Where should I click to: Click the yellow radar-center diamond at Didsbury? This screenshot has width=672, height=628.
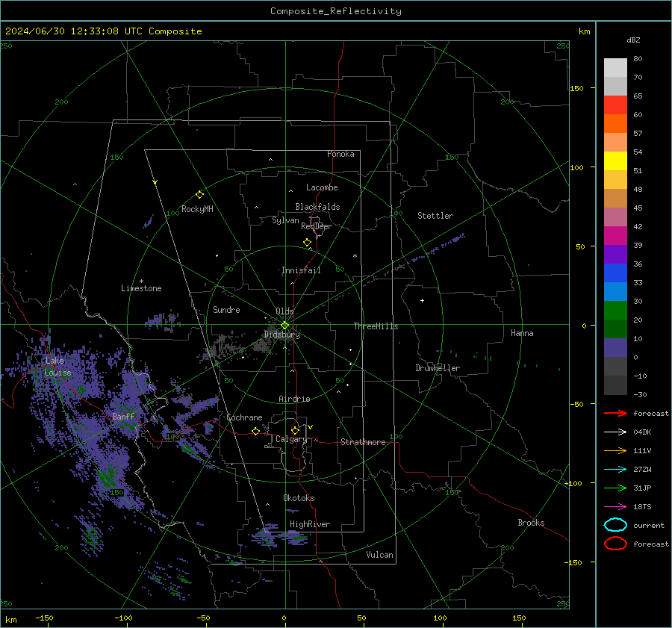click(x=284, y=325)
